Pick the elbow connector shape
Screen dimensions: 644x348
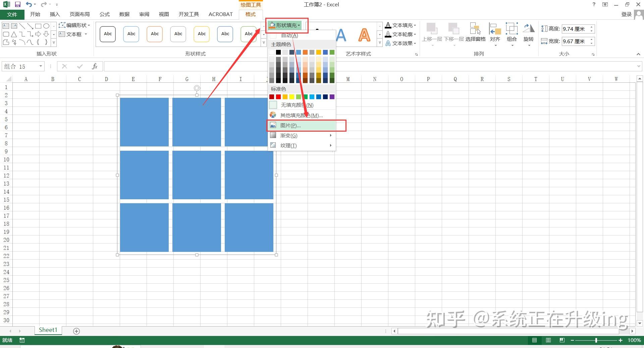click(x=22, y=34)
